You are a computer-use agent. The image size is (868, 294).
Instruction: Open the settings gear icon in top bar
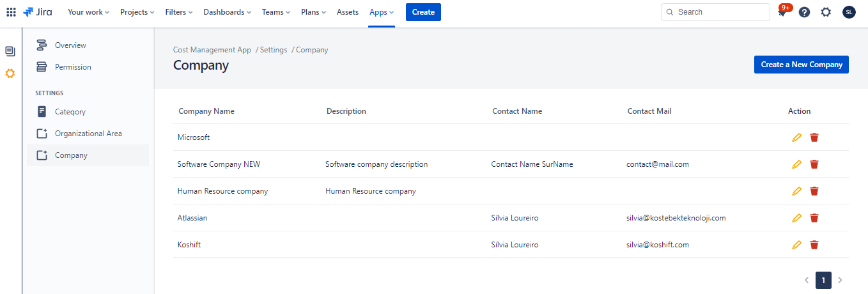(826, 12)
